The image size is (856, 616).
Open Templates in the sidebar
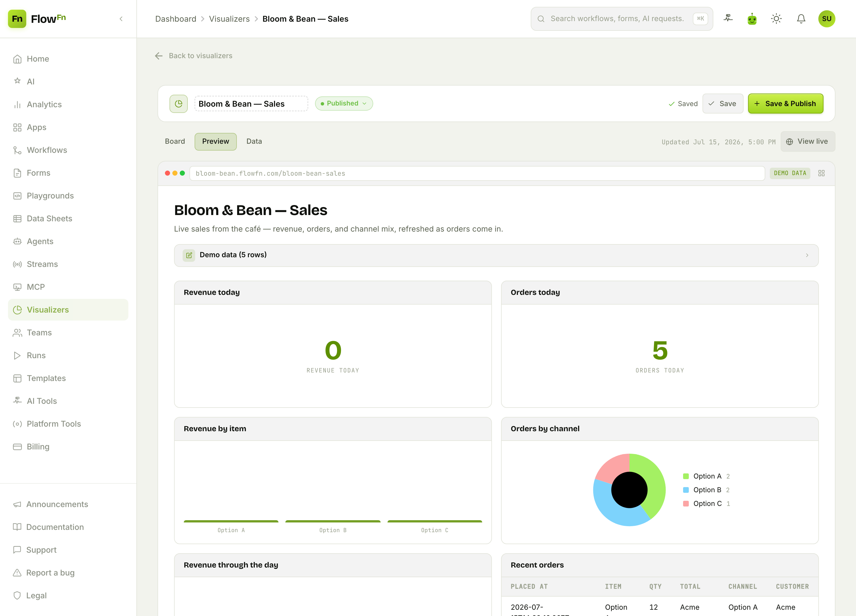(x=68, y=378)
